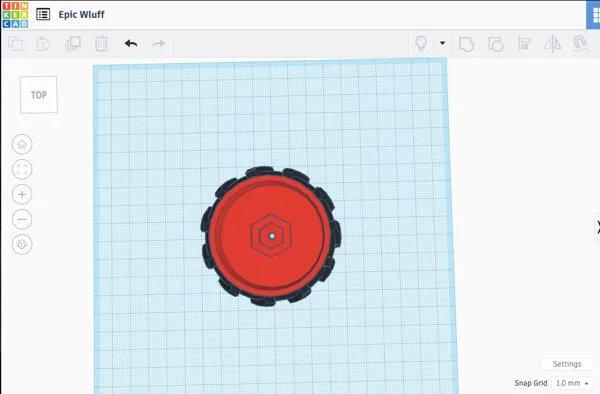
Task: Open workplane Settings
Action: pos(567,364)
